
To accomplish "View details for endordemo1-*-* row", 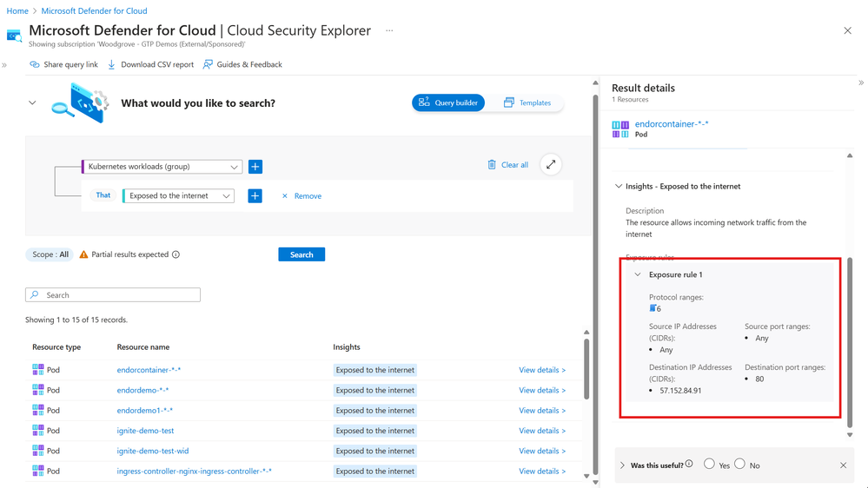I will [x=542, y=411].
